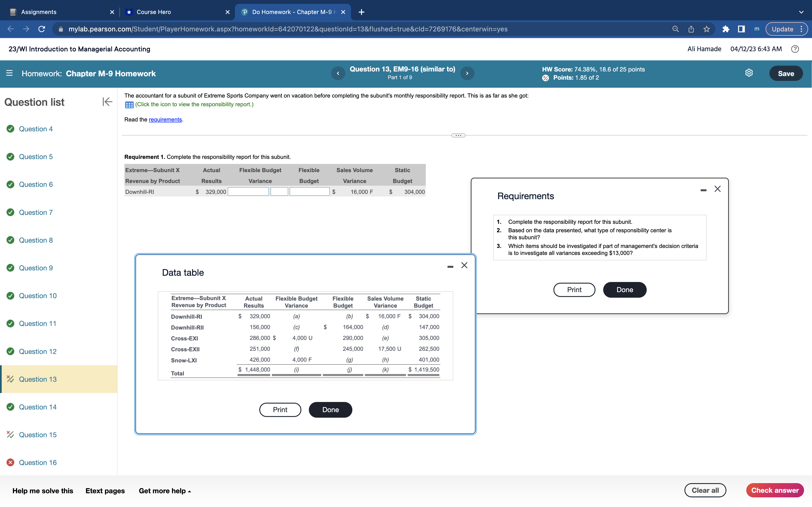The height and width of the screenshot is (507, 812).
Task: Click Flexible Budget Variance input field
Action: [248, 192]
